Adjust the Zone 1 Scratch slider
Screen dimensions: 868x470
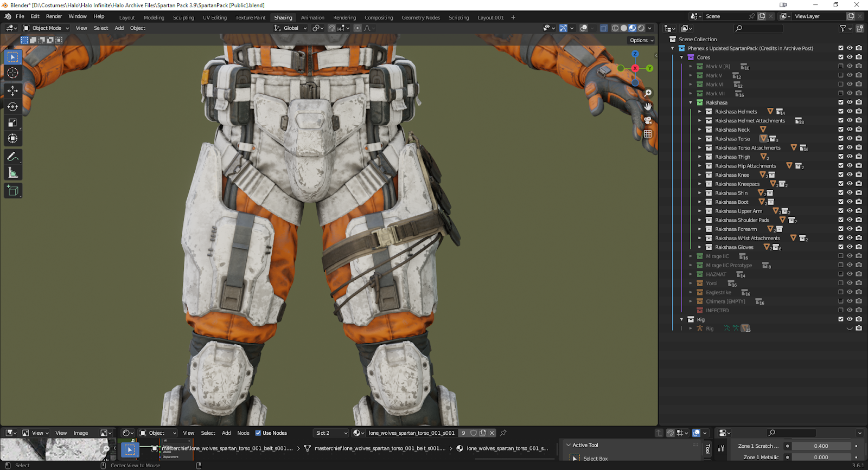(x=821, y=446)
